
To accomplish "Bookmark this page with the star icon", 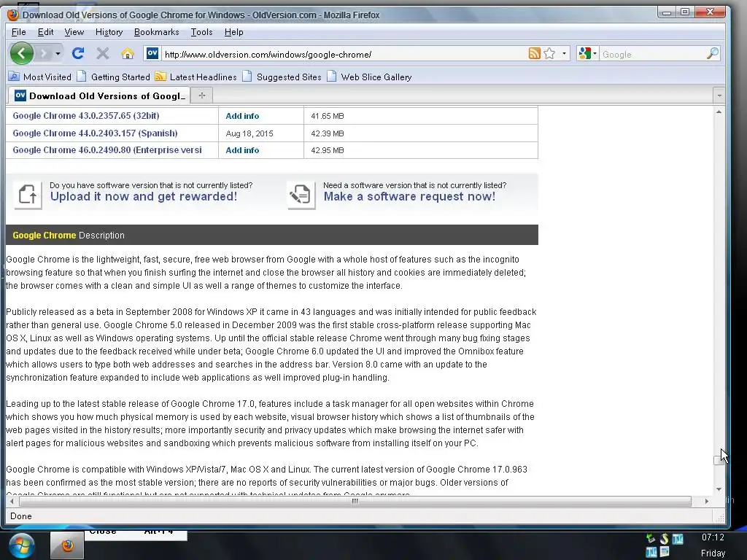I will point(549,53).
